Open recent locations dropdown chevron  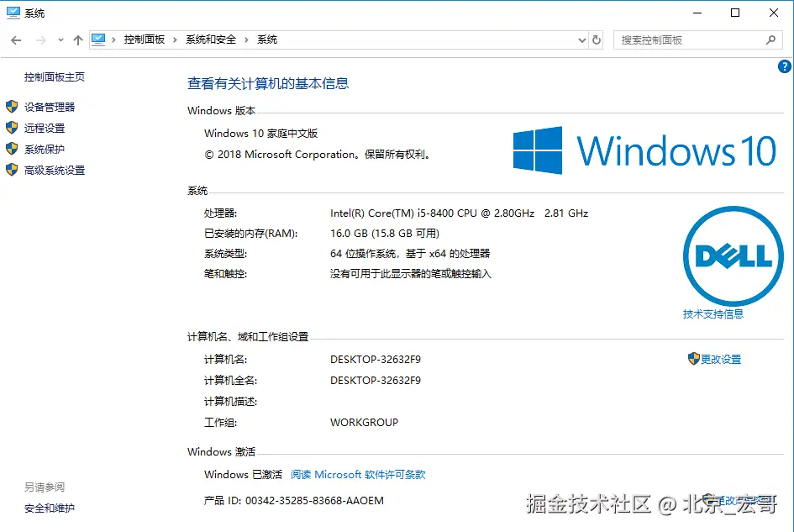click(60, 40)
